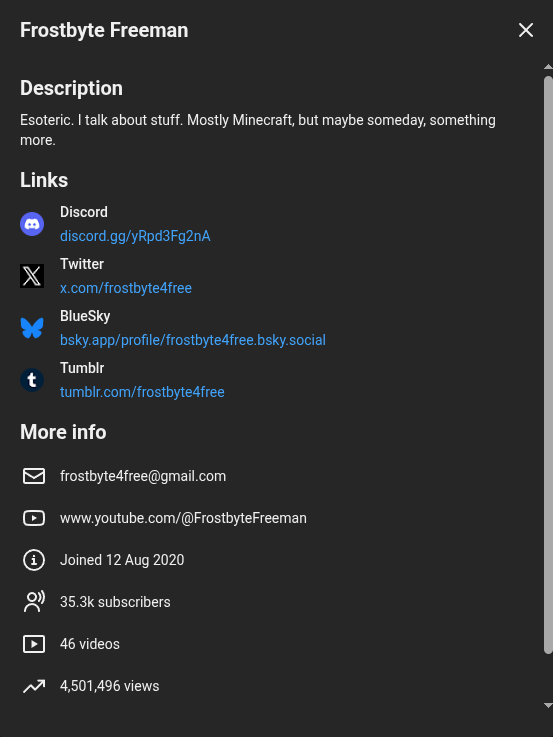Click the frostbyte4free@gmail.com email text

(x=143, y=476)
